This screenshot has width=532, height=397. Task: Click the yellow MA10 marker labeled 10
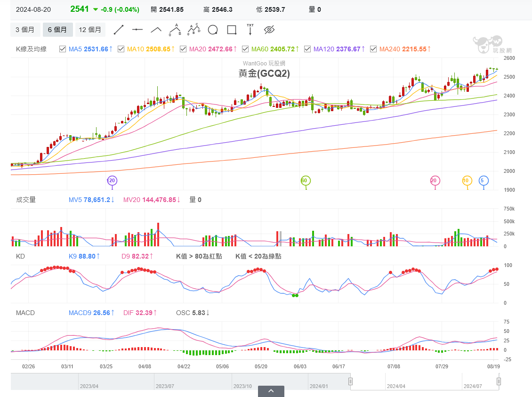click(x=467, y=181)
